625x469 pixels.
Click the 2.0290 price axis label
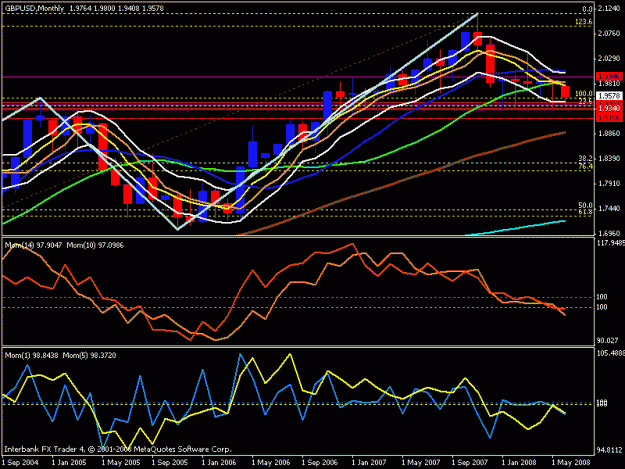pos(609,59)
